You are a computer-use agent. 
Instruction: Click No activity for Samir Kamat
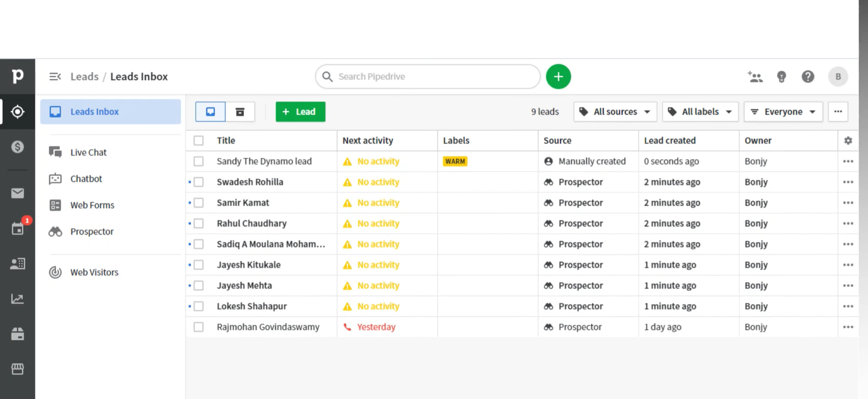click(379, 203)
